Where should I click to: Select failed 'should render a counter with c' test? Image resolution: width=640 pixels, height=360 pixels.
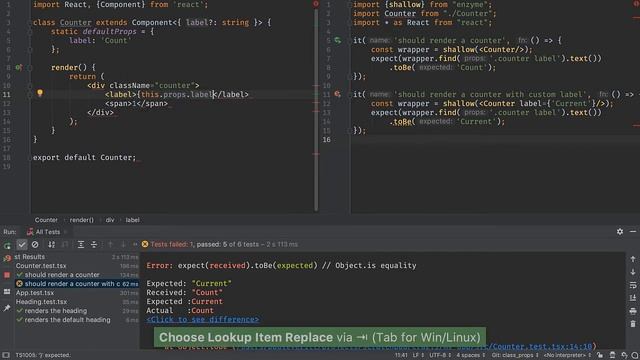point(77,284)
